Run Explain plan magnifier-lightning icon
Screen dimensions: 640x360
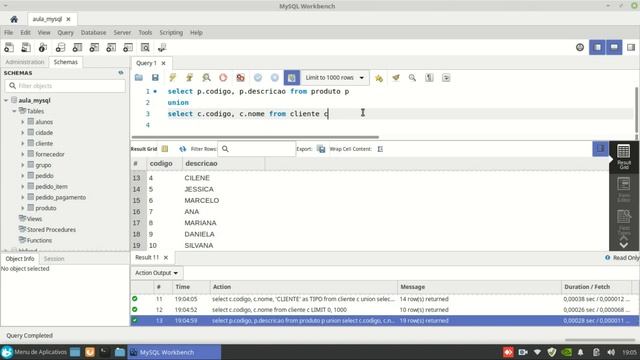tap(207, 78)
